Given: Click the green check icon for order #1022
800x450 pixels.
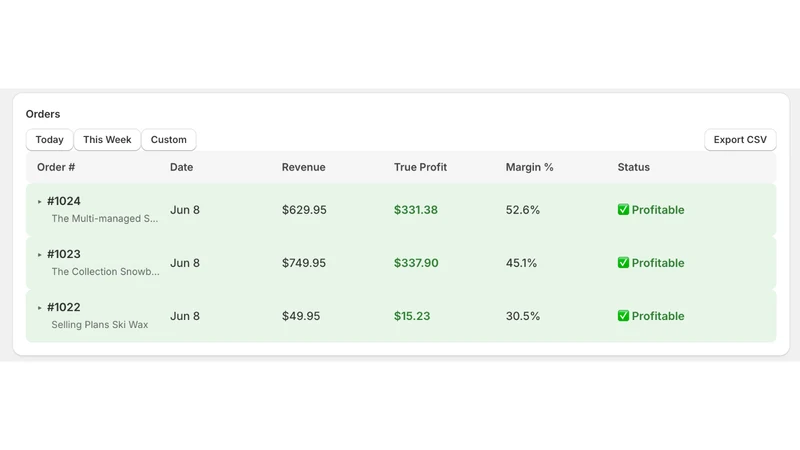Looking at the screenshot, I should click(623, 316).
